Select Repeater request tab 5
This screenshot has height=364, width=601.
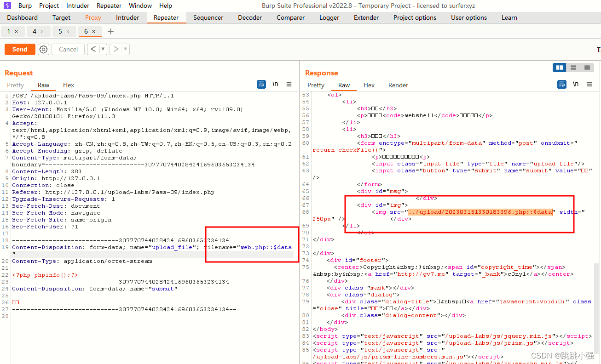click(x=60, y=31)
